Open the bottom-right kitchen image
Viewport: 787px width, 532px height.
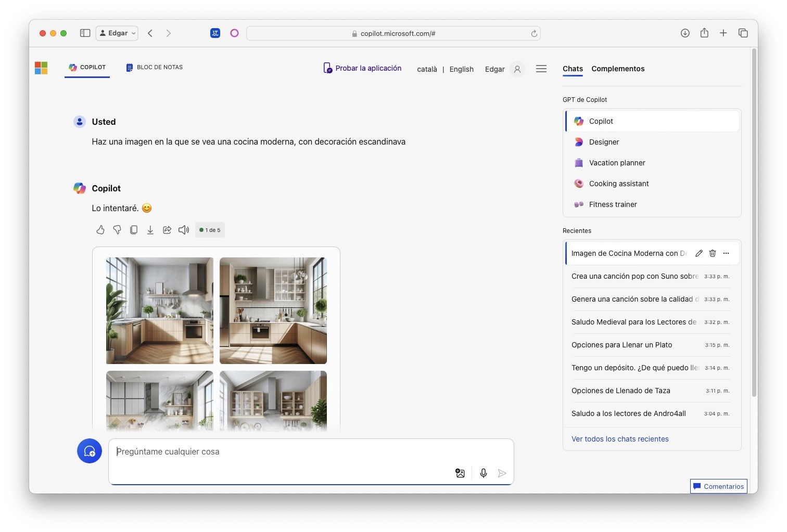273,400
